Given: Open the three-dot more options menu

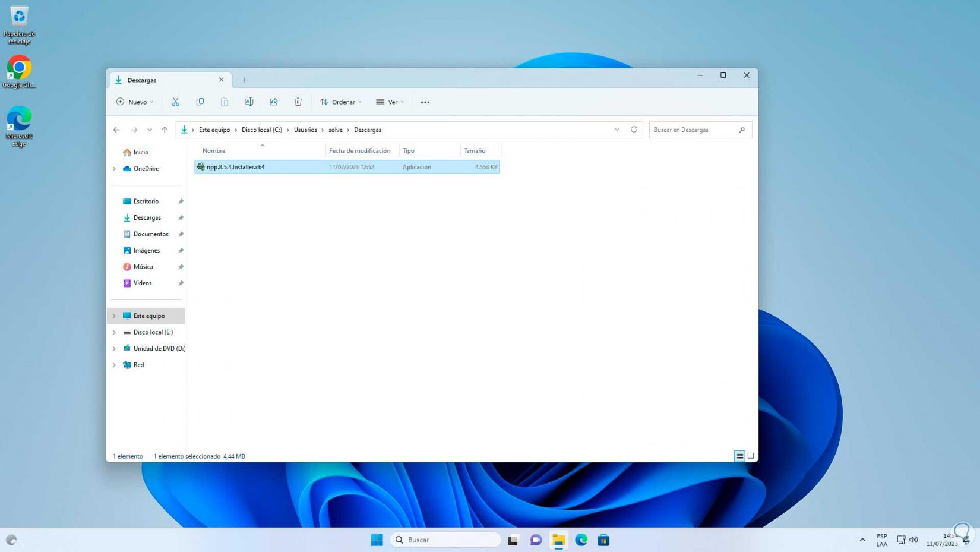Looking at the screenshot, I should 425,102.
